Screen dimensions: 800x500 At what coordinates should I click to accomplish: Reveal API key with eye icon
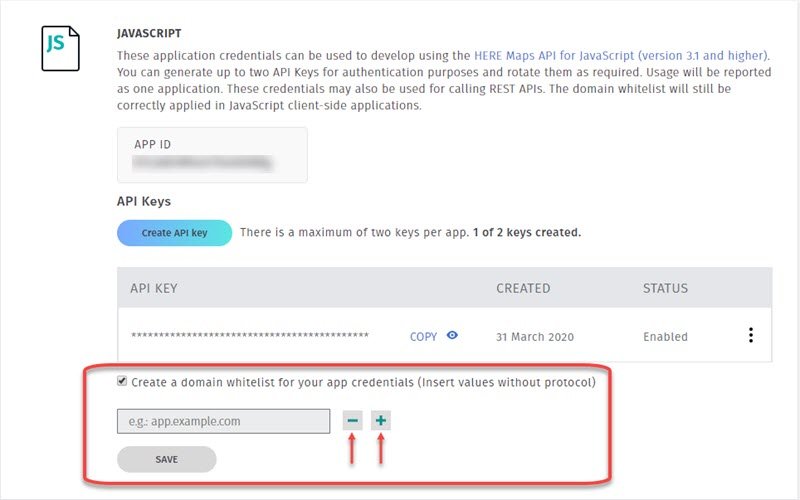[452, 335]
